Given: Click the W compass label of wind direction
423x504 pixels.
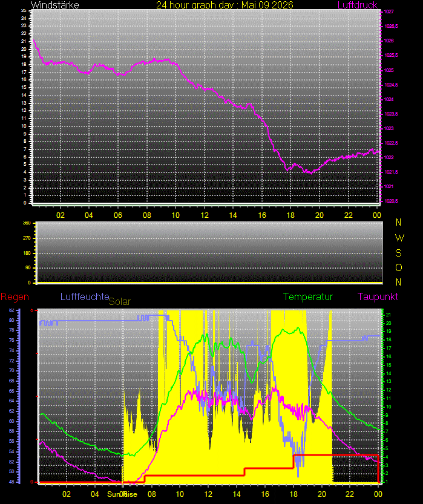Looking at the screenshot, I should 399,238.
